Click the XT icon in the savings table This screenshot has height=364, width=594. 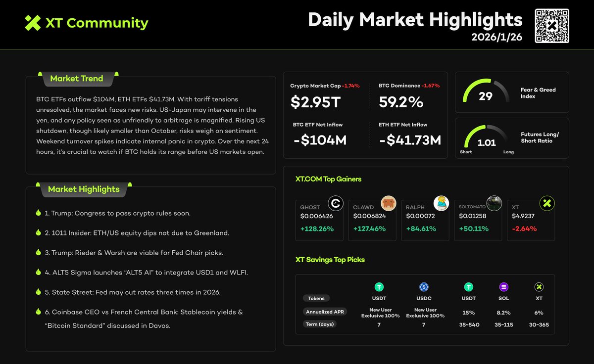point(539,286)
